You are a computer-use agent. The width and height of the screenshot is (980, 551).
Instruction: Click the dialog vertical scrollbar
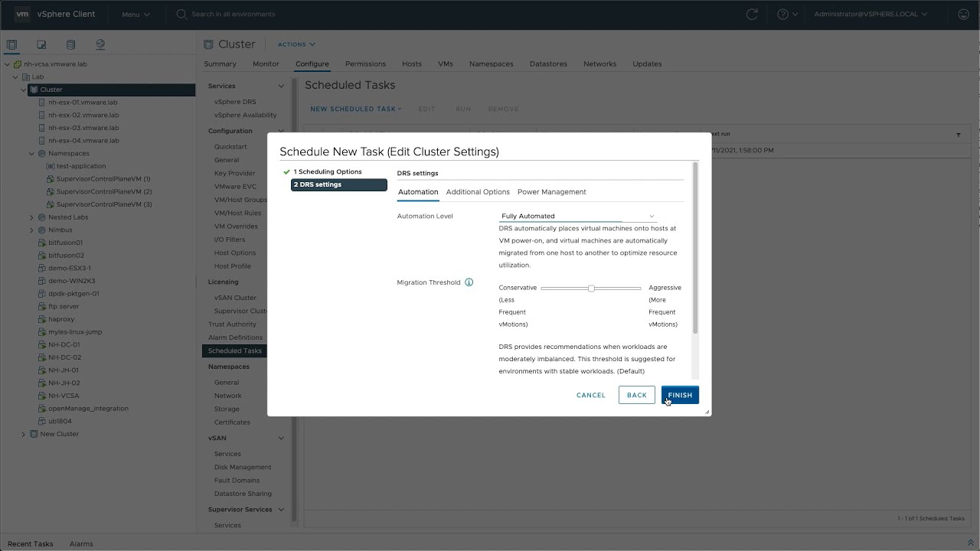[695, 248]
